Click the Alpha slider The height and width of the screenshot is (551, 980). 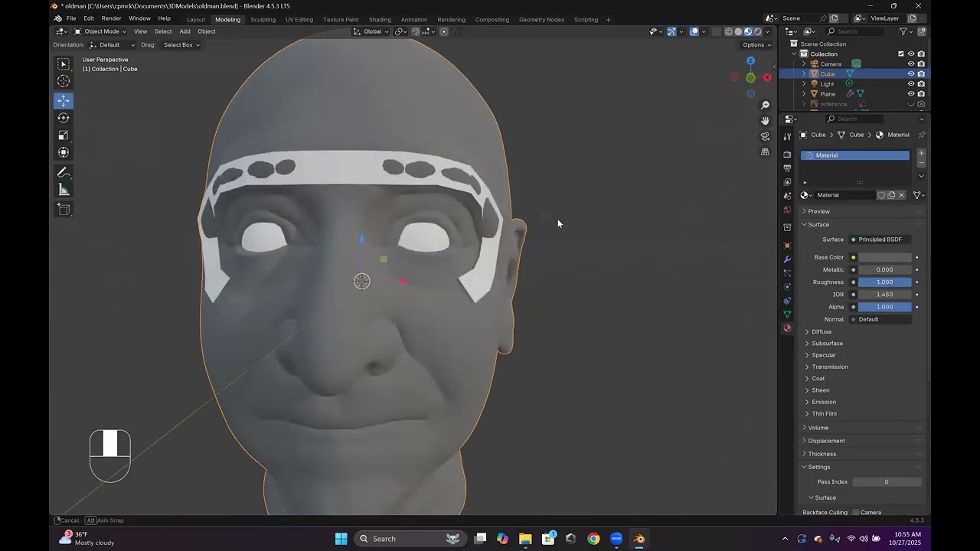tap(884, 307)
